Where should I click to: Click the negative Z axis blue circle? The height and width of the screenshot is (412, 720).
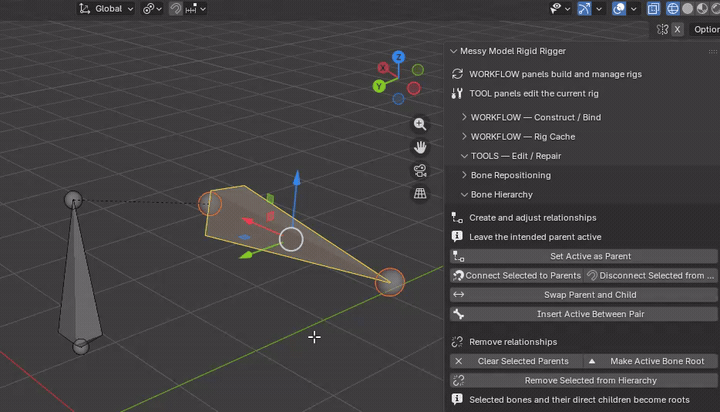click(399, 99)
